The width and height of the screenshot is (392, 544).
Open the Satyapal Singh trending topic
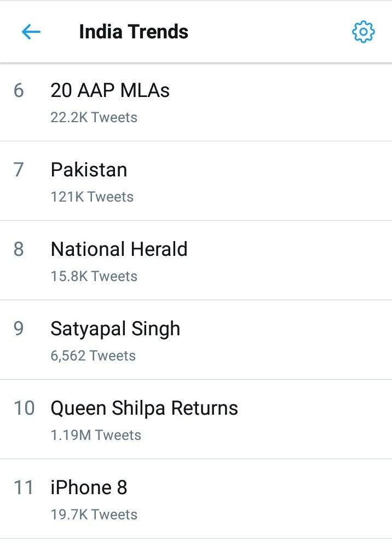coord(115,329)
